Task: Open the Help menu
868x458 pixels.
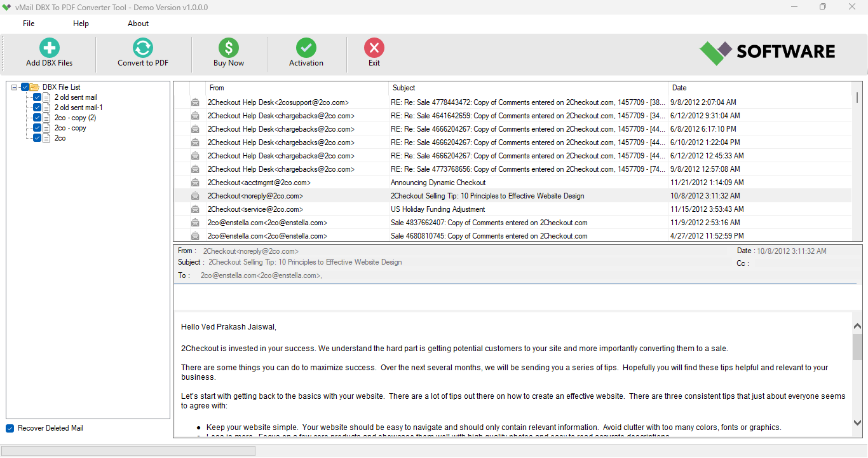Action: coord(81,23)
